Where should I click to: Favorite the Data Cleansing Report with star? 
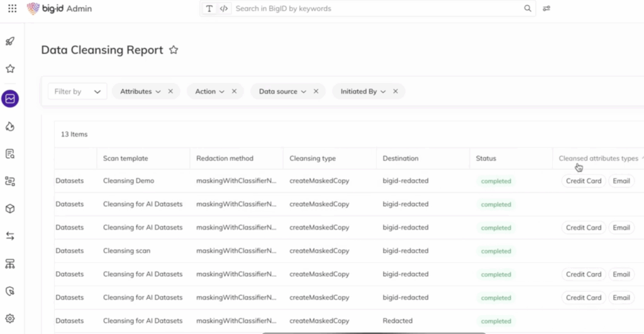click(174, 50)
